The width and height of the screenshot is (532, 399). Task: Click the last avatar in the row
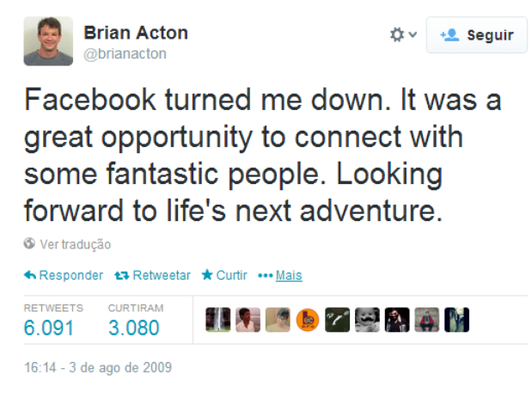click(456, 320)
